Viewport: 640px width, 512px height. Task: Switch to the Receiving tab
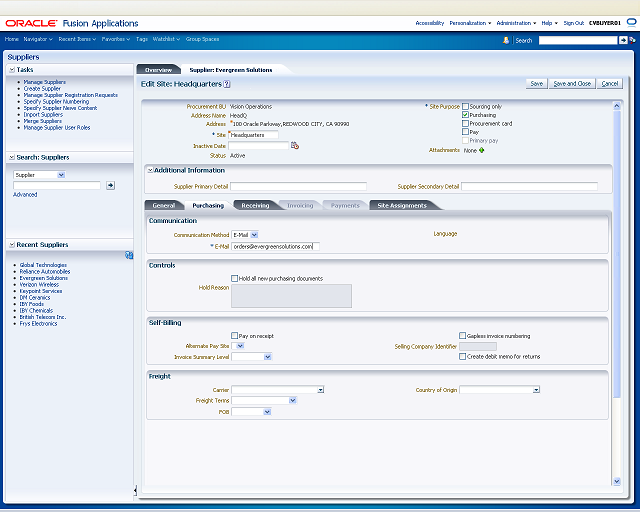(255, 205)
